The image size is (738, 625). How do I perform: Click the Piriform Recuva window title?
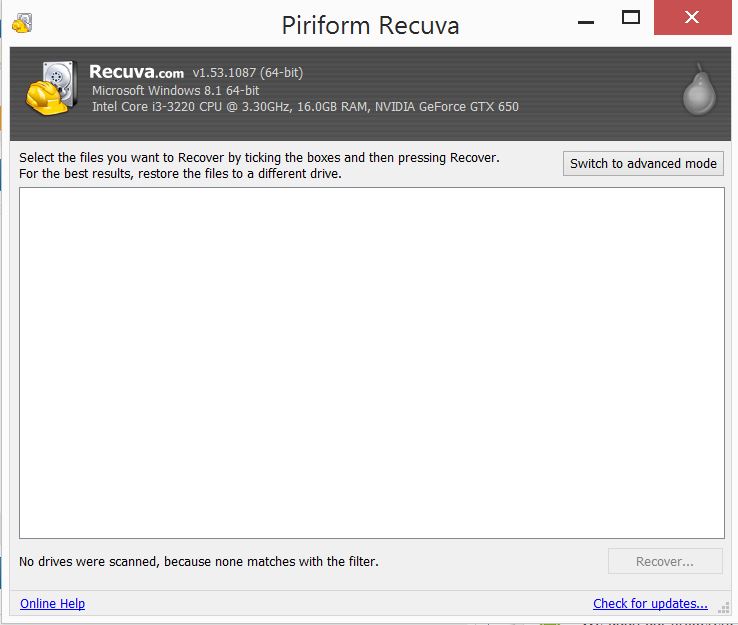click(x=370, y=25)
